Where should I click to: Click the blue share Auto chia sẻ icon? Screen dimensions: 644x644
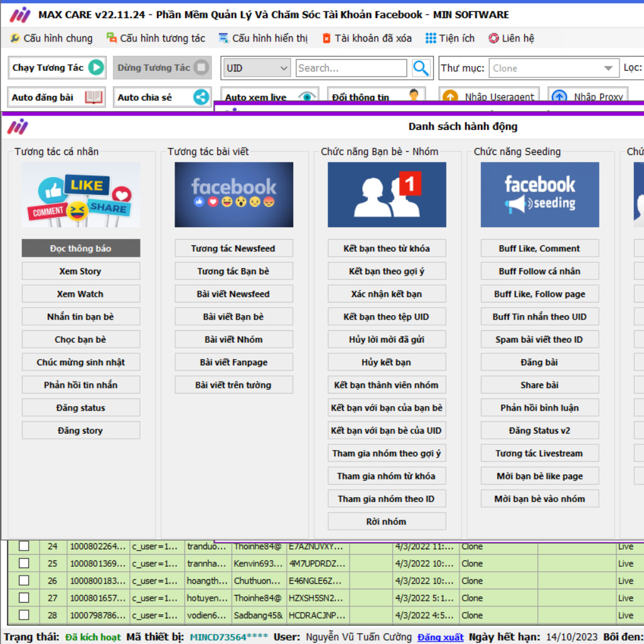click(201, 97)
